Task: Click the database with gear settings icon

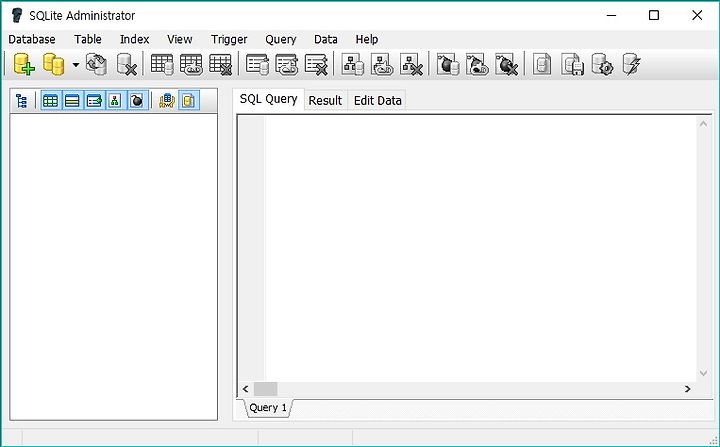Action: (x=602, y=64)
